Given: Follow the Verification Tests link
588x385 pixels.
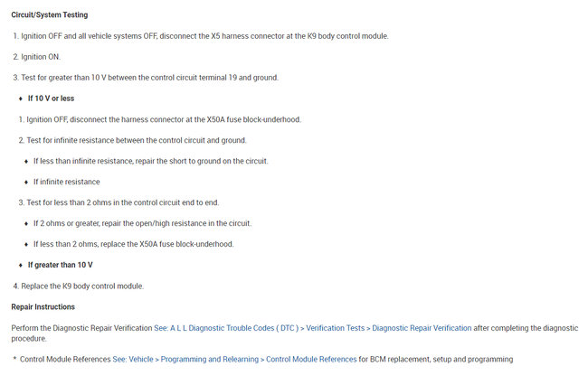Looking at the screenshot, I should pos(337,328).
